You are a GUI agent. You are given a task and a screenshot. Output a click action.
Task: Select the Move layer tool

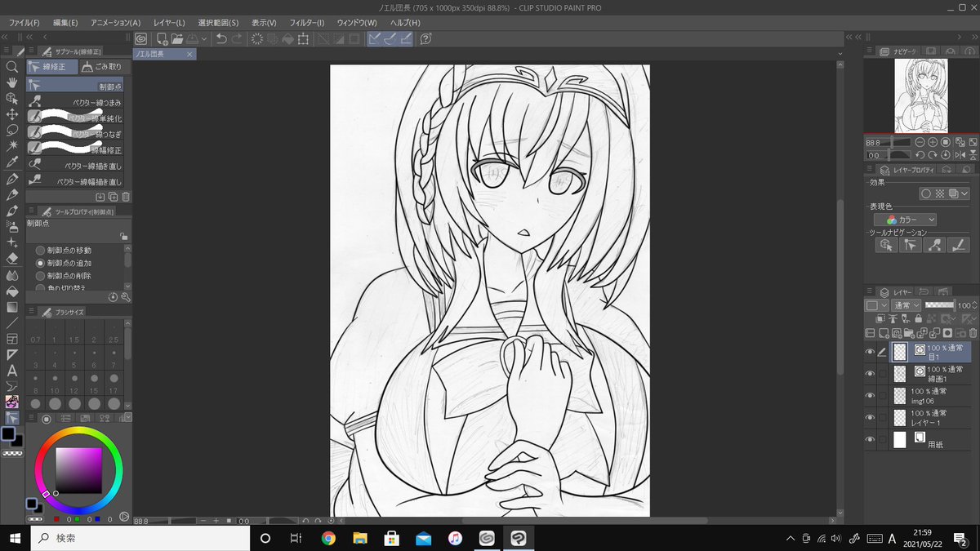pos(12,114)
